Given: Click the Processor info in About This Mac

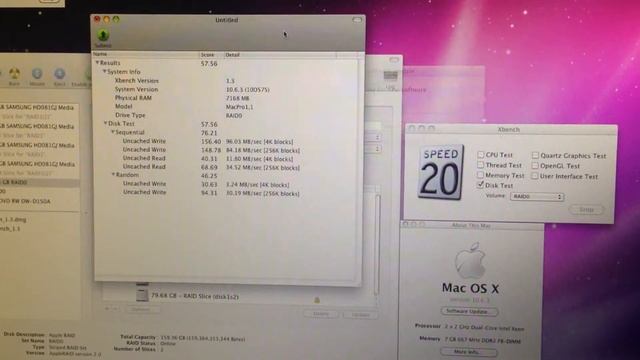Looking at the screenshot, I should [x=484, y=328].
